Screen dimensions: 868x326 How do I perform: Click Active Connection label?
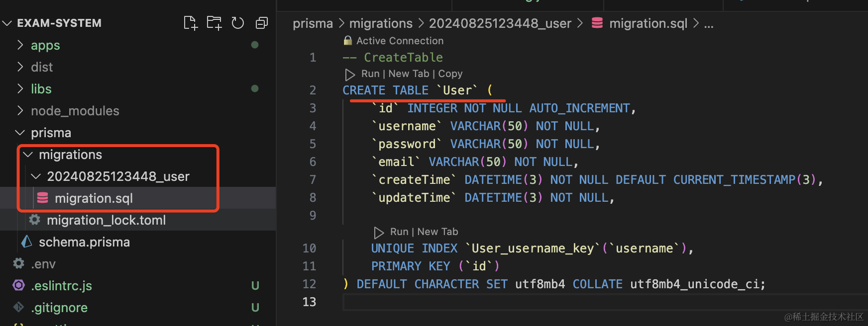(x=400, y=41)
